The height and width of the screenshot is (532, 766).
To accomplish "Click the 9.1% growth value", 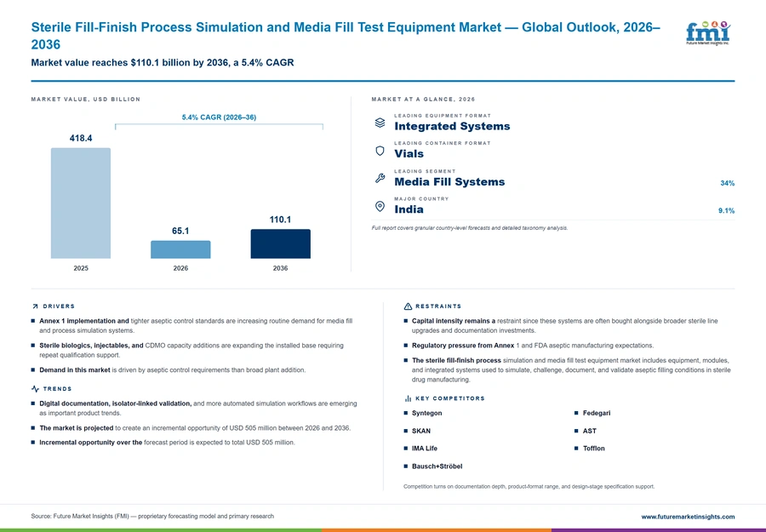I will pos(727,210).
